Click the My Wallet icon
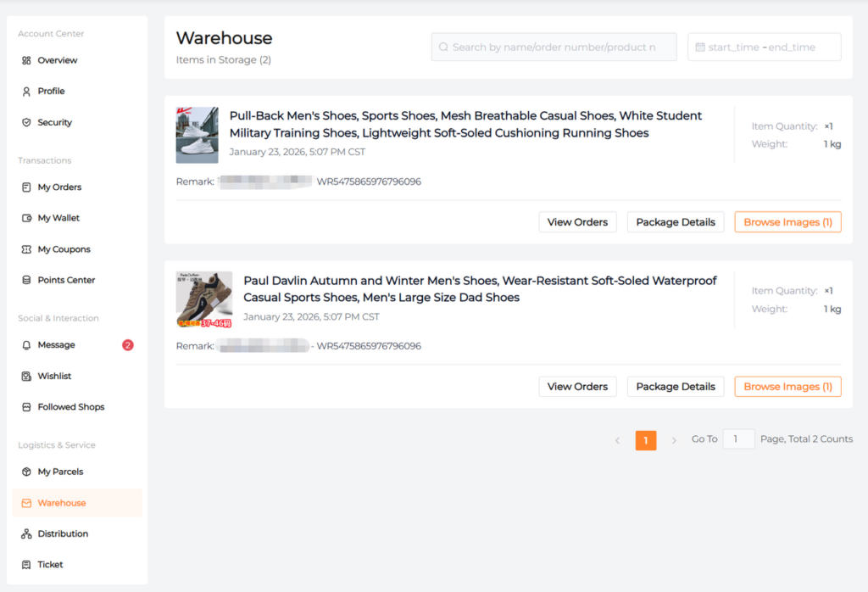Screen dimensions: 868x592 pyautogui.click(x=26, y=218)
